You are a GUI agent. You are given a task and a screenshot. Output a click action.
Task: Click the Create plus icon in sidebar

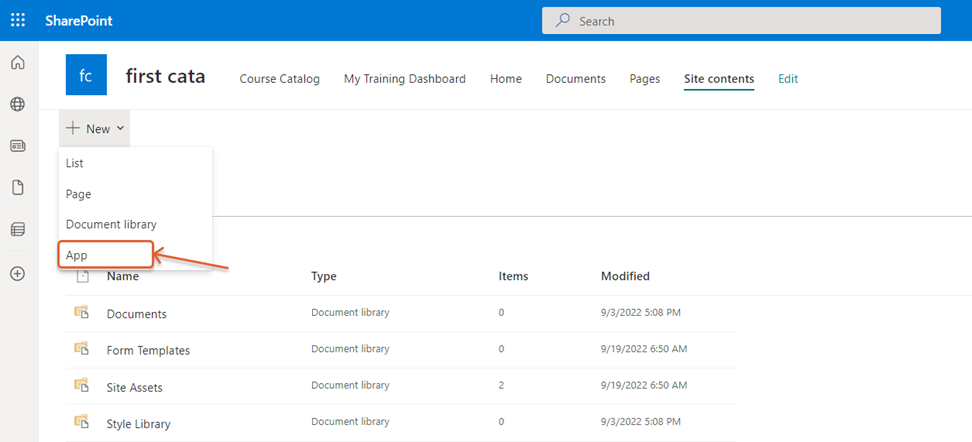(17, 273)
